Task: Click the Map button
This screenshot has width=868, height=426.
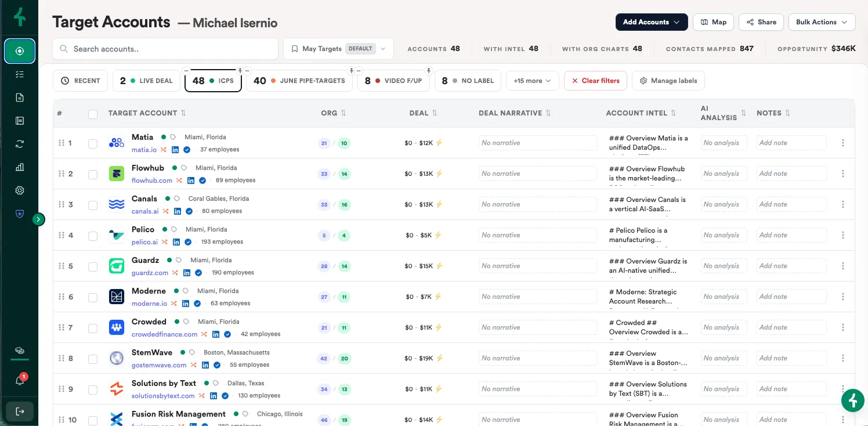Action: pos(713,22)
